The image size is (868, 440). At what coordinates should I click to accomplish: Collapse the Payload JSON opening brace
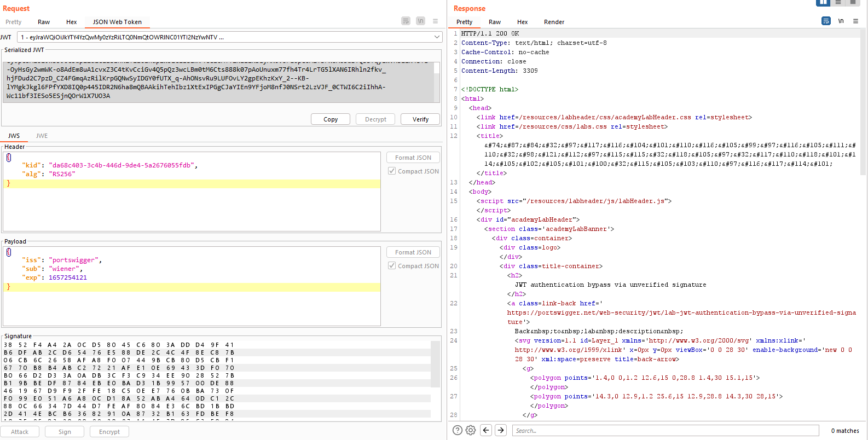(x=9, y=252)
